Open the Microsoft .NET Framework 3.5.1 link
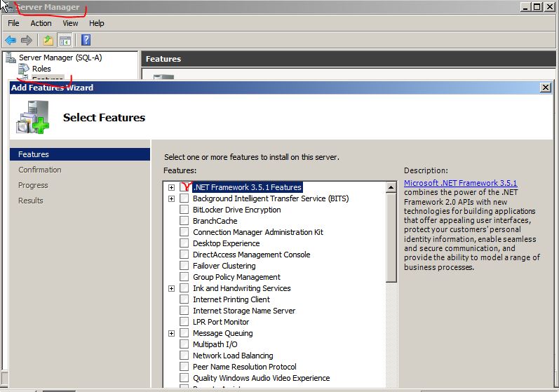 (460, 183)
